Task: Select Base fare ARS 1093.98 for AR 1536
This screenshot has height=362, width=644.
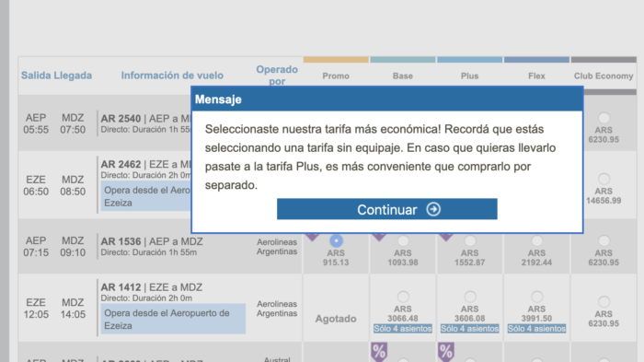Action: (x=403, y=240)
